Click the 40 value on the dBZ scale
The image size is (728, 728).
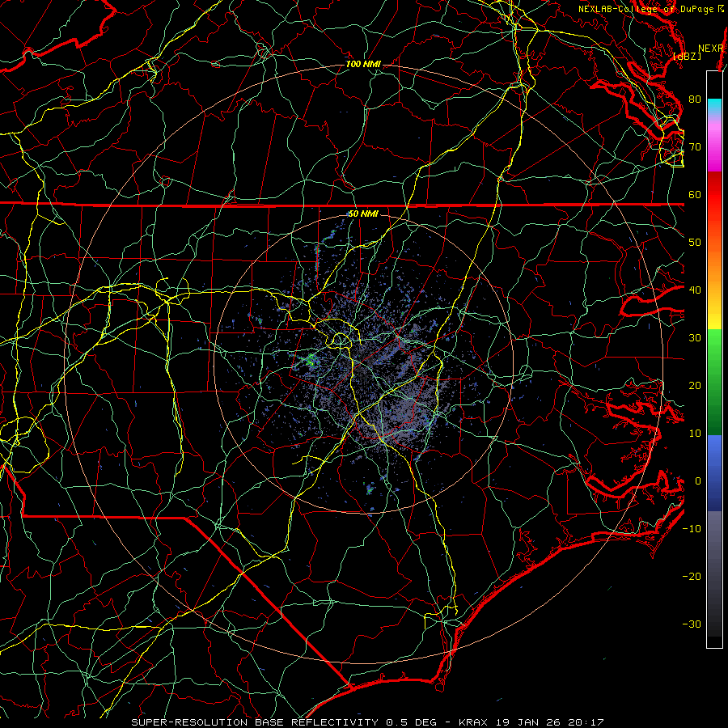coord(695,290)
